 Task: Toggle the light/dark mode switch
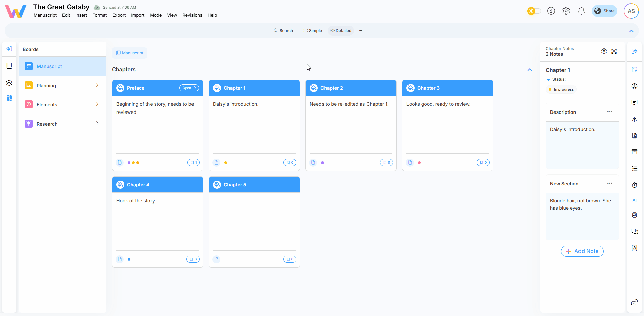pyautogui.click(x=534, y=11)
